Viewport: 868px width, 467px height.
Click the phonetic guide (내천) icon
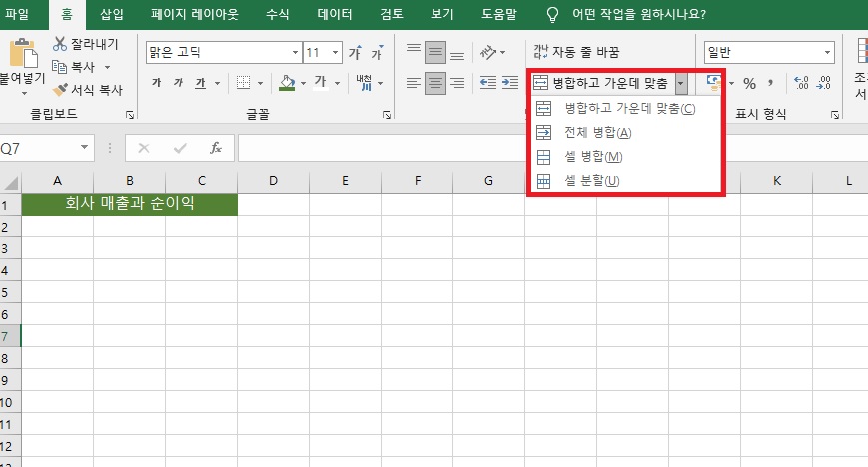click(364, 83)
